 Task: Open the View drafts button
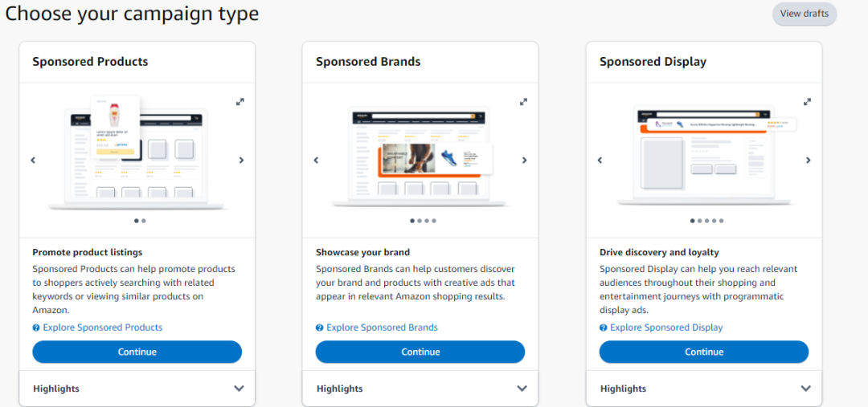click(x=805, y=14)
